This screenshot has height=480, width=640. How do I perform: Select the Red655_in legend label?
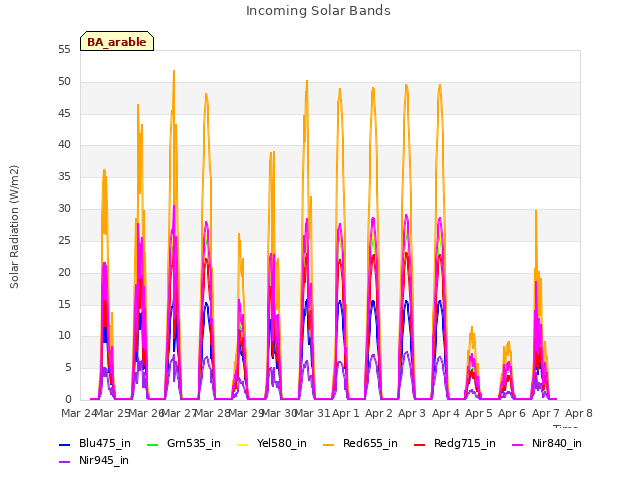click(x=370, y=443)
